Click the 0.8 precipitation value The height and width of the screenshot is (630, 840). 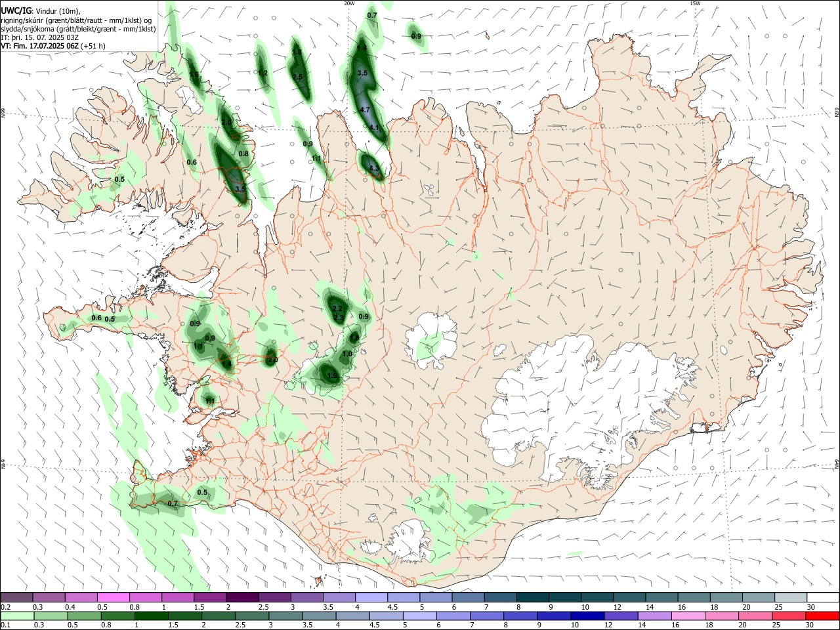coord(243,154)
